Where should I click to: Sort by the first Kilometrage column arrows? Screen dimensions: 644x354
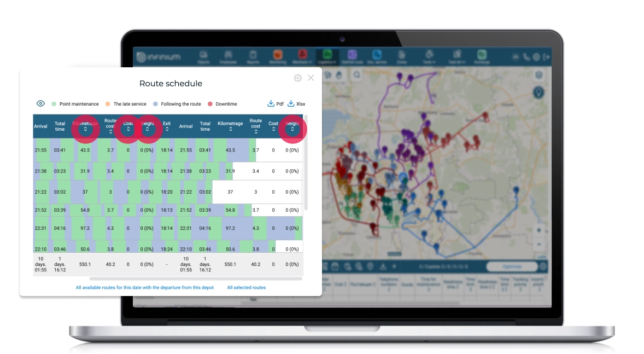click(x=85, y=130)
